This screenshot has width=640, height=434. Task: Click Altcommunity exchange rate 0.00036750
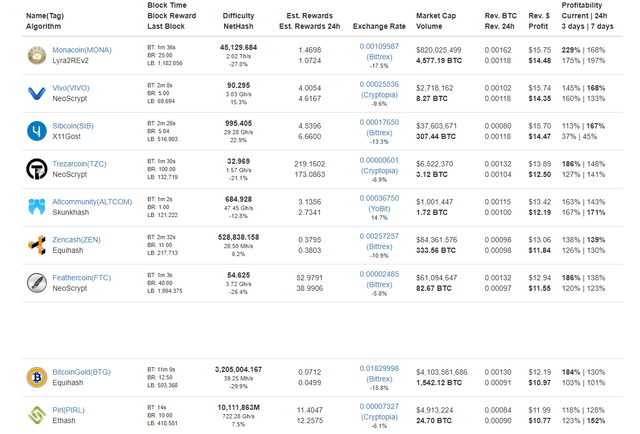(x=379, y=198)
